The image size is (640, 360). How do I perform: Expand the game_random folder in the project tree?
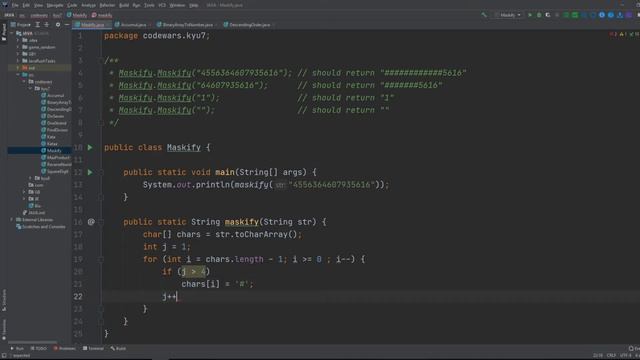point(18,47)
